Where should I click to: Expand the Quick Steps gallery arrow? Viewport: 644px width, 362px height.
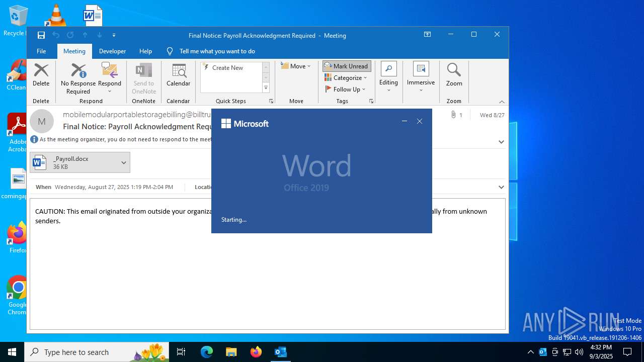[x=266, y=88]
